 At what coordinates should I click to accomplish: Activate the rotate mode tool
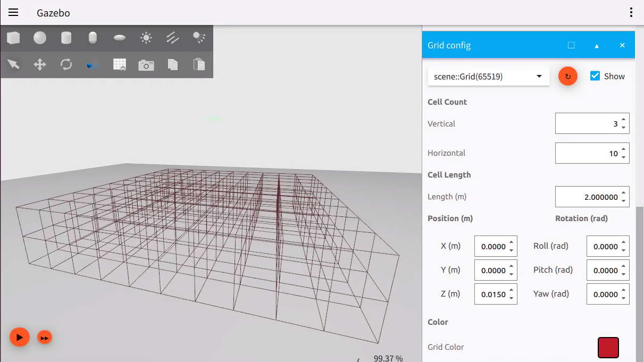(x=66, y=65)
